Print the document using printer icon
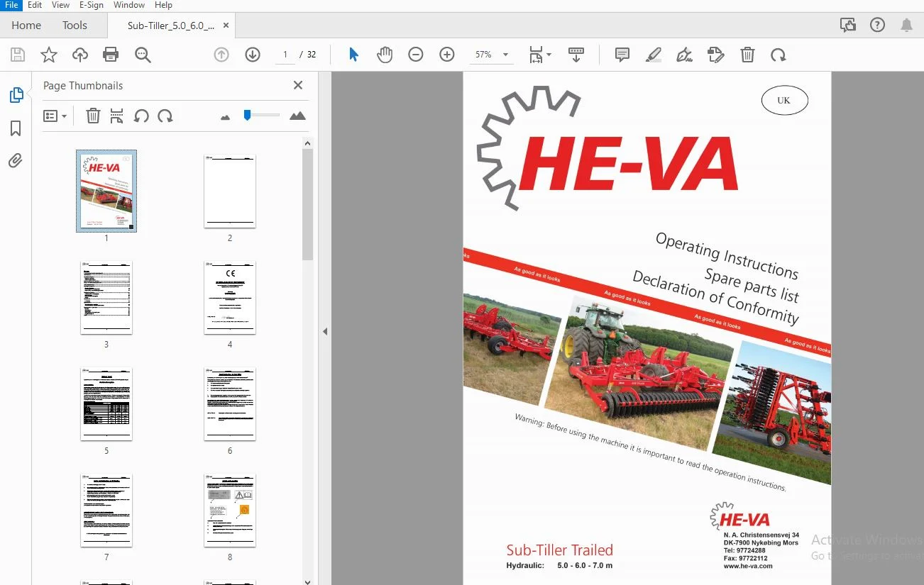 tap(111, 55)
